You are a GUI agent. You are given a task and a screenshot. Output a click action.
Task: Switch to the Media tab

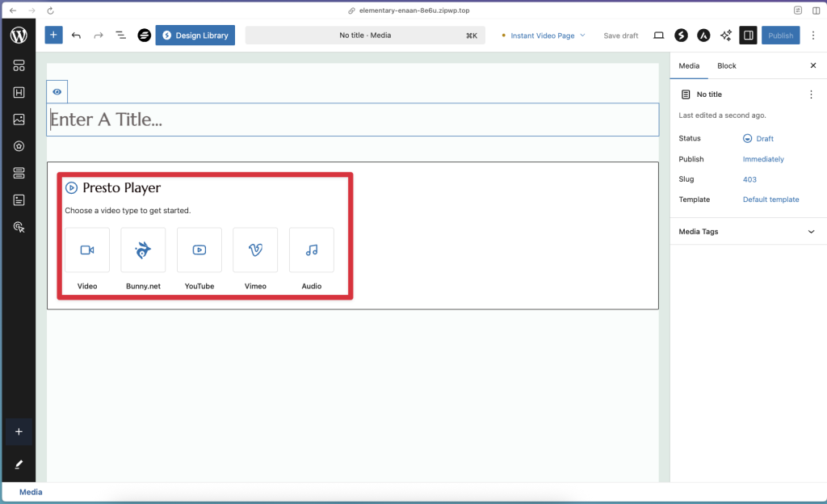point(689,66)
